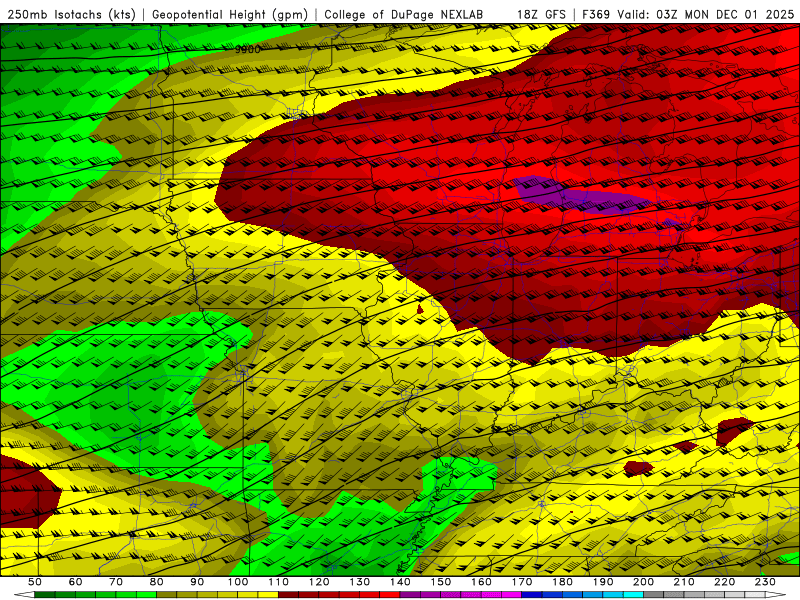The height and width of the screenshot is (600, 800).
Task: Click the "F369 Valid: 03Z MON DEC 01 2025" text
Action: [688, 15]
